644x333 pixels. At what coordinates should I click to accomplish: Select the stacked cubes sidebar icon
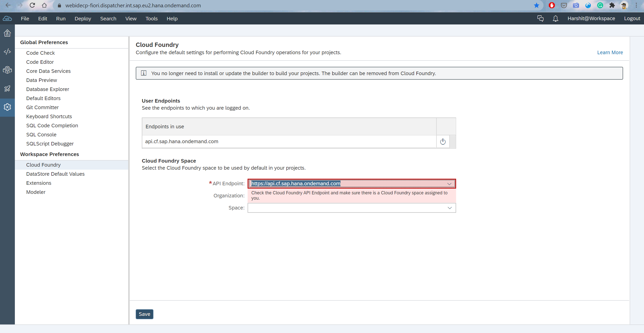coord(7,70)
